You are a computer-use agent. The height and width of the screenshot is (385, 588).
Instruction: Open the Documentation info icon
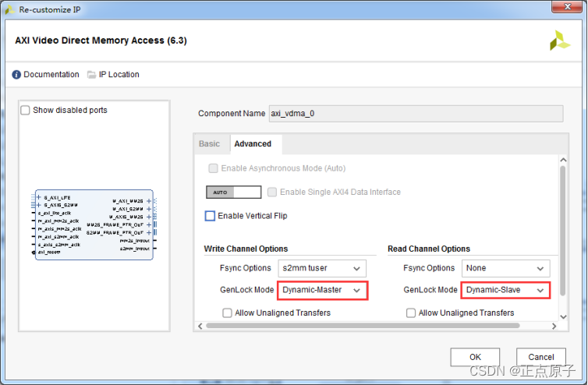click(x=16, y=75)
